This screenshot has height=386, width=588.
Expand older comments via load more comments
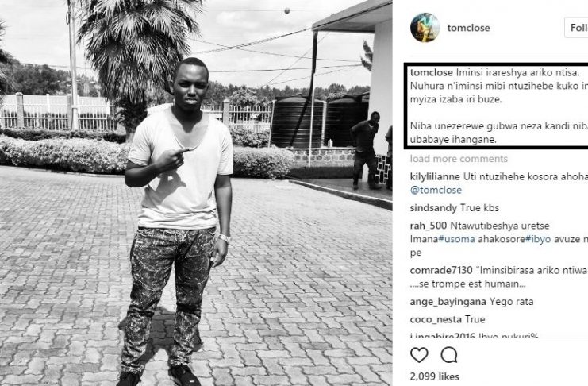point(459,159)
